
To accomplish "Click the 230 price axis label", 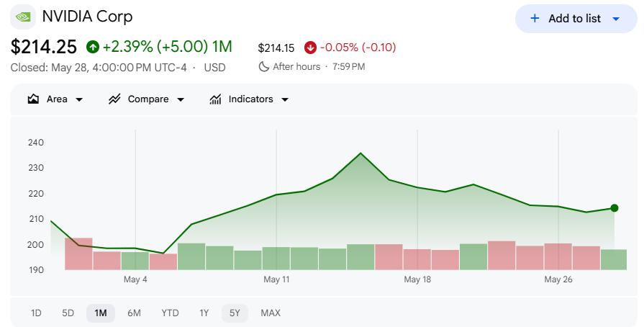I will (x=36, y=169).
